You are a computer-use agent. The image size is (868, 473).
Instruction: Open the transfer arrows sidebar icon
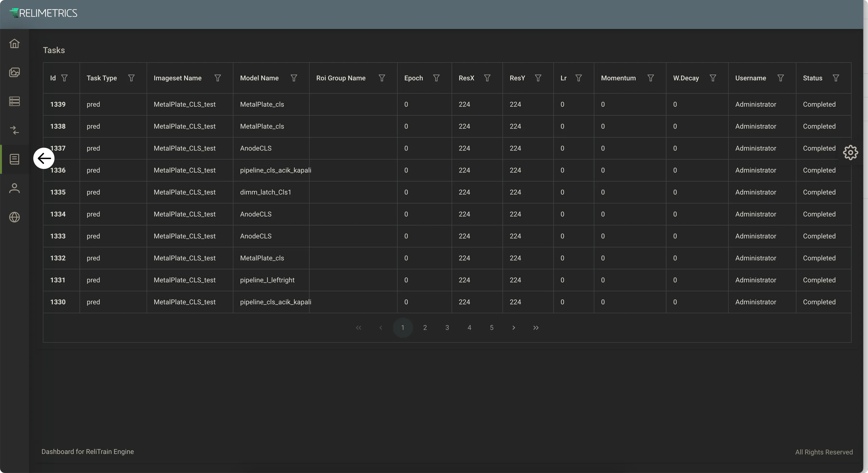click(14, 130)
